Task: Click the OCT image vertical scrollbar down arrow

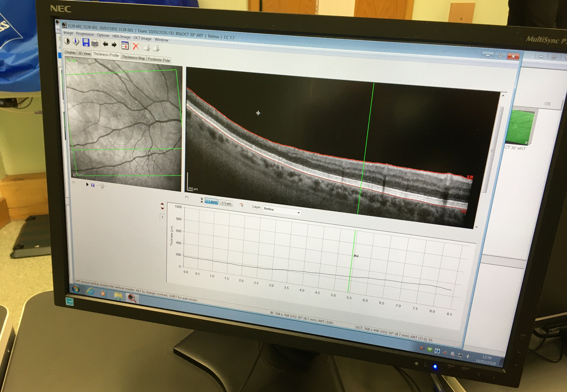Action: pyautogui.click(x=477, y=227)
